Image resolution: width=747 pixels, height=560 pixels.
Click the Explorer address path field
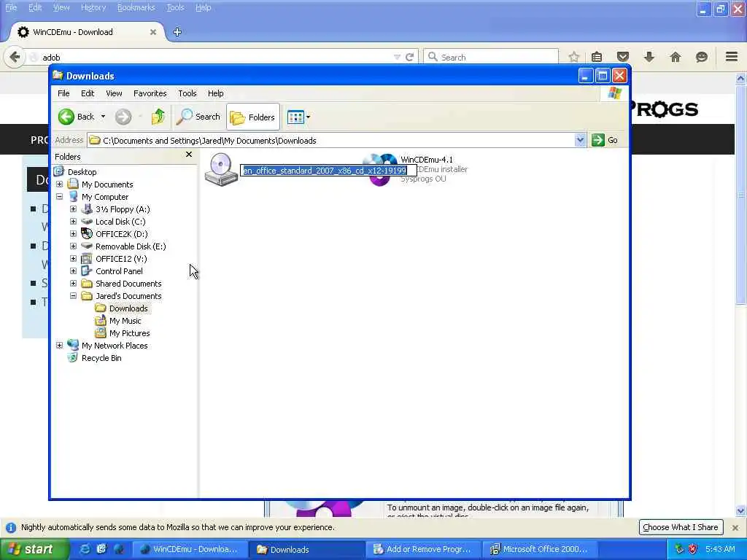click(330, 140)
